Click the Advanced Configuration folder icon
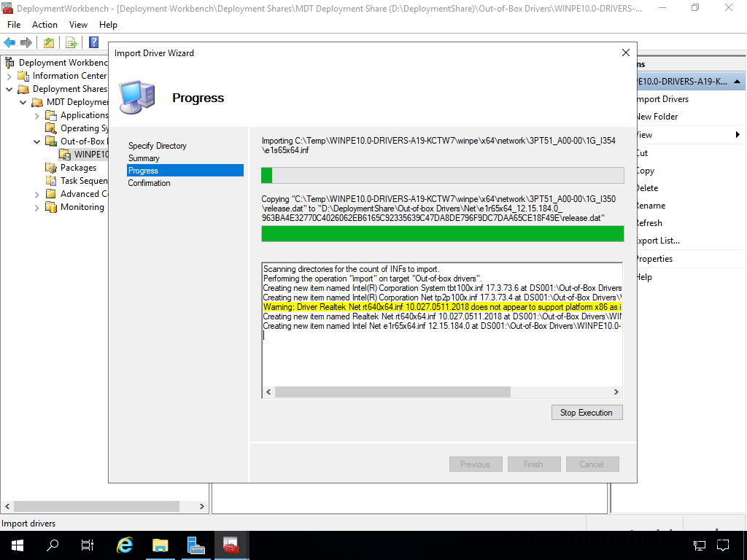Image resolution: width=747 pixels, height=560 pixels. [x=51, y=194]
